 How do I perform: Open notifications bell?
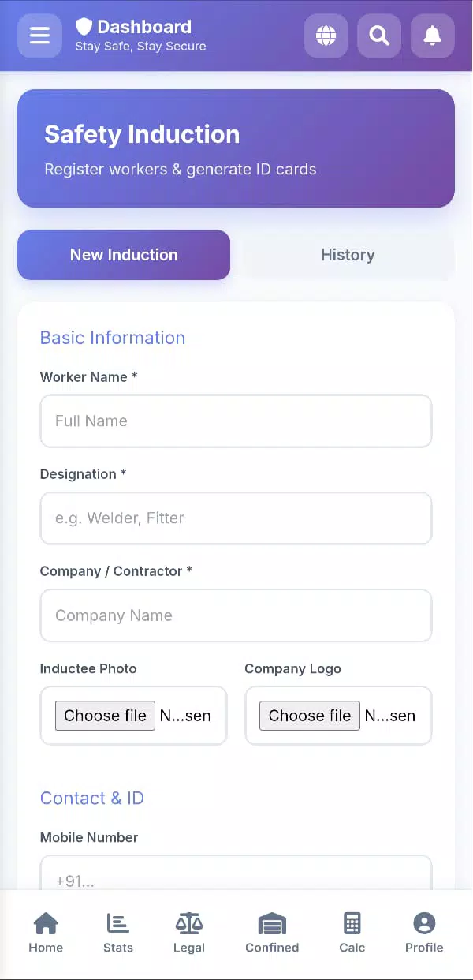click(432, 36)
